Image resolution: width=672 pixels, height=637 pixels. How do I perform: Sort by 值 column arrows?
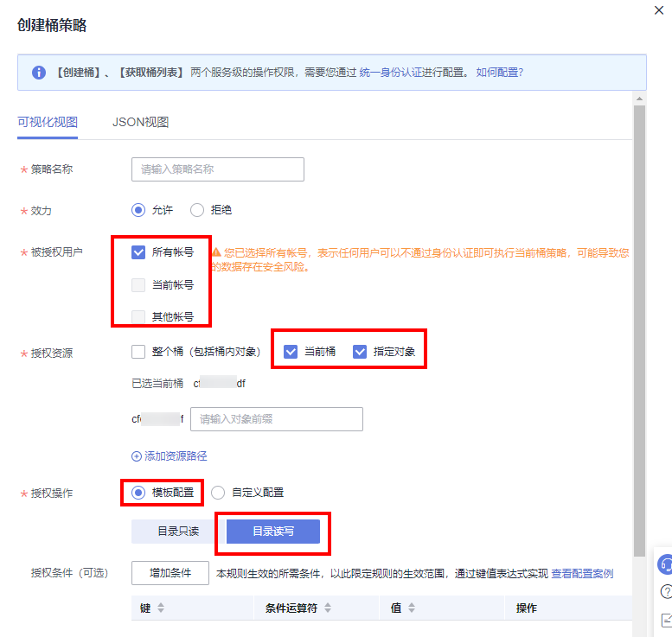pos(412,608)
